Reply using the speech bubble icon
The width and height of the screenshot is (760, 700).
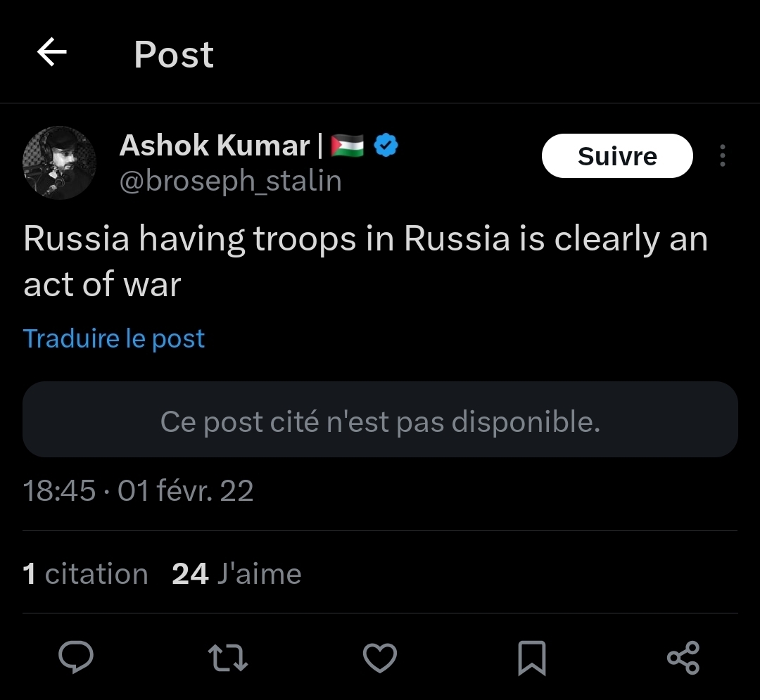(76, 658)
